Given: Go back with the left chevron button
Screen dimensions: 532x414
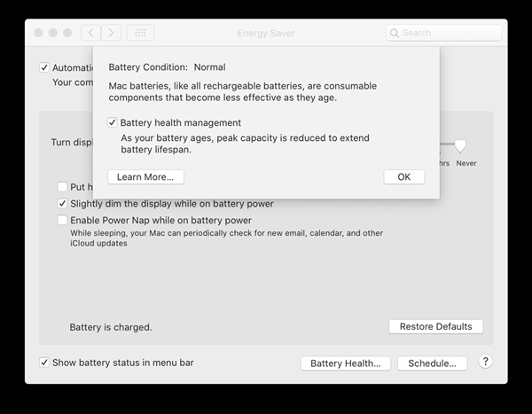Looking at the screenshot, I should click(x=90, y=33).
